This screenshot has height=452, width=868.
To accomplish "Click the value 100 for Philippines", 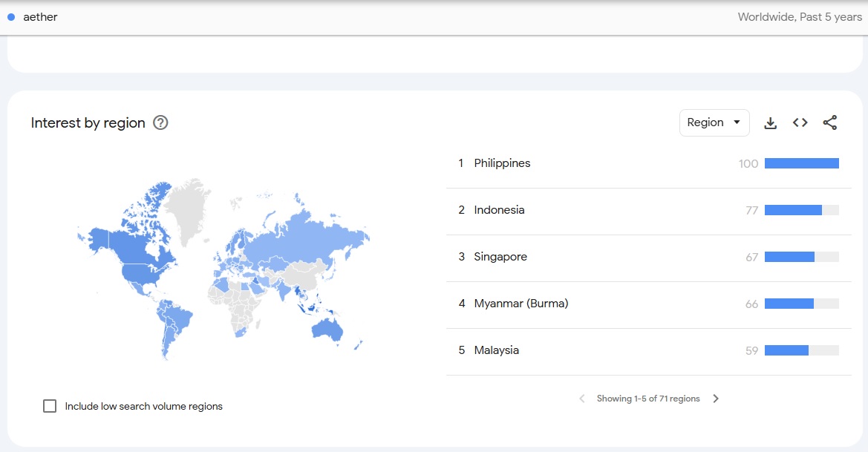I will (748, 164).
